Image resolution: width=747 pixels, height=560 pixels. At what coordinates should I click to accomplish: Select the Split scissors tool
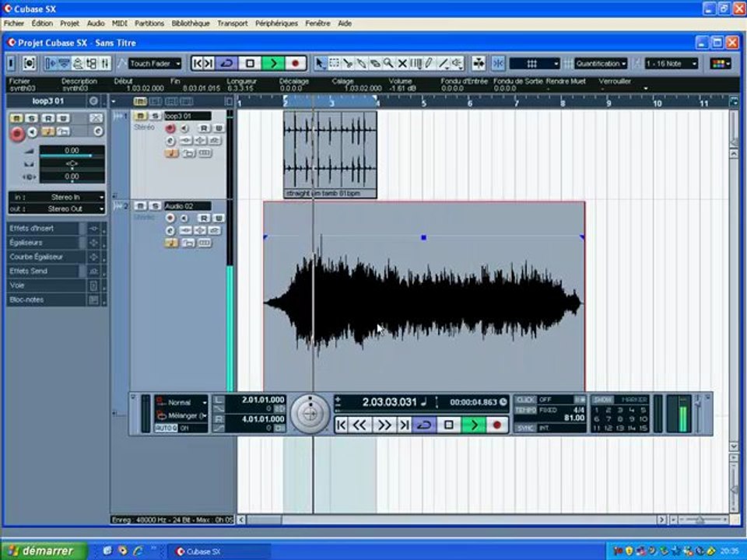click(x=348, y=63)
